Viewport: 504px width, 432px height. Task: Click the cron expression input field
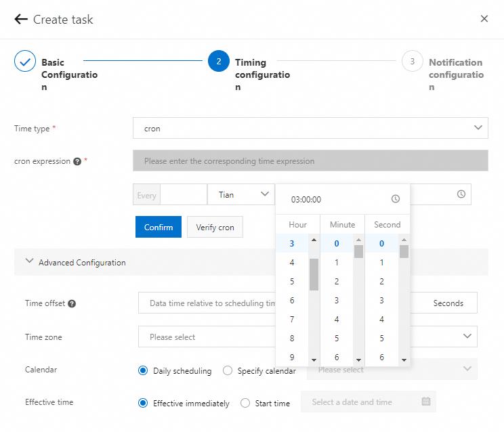pyautogui.click(x=310, y=160)
